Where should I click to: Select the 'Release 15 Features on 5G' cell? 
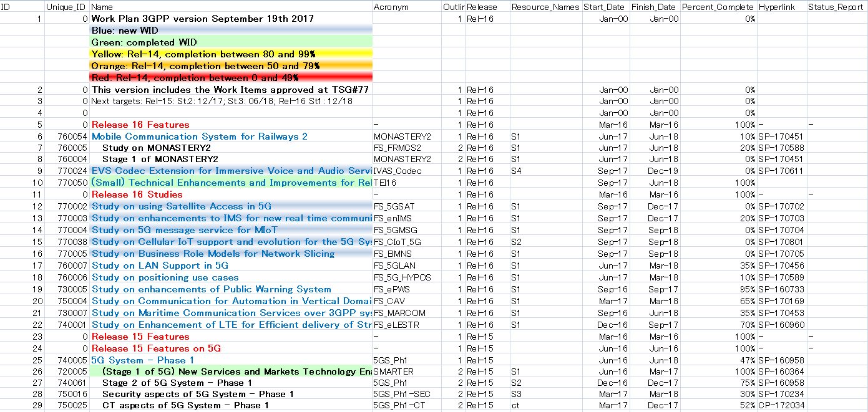(231, 348)
